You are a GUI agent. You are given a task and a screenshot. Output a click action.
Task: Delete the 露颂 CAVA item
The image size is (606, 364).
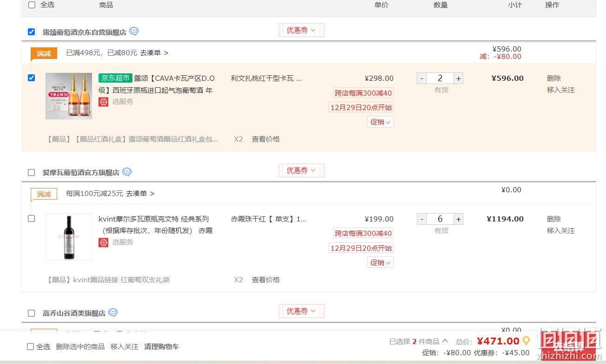click(553, 78)
